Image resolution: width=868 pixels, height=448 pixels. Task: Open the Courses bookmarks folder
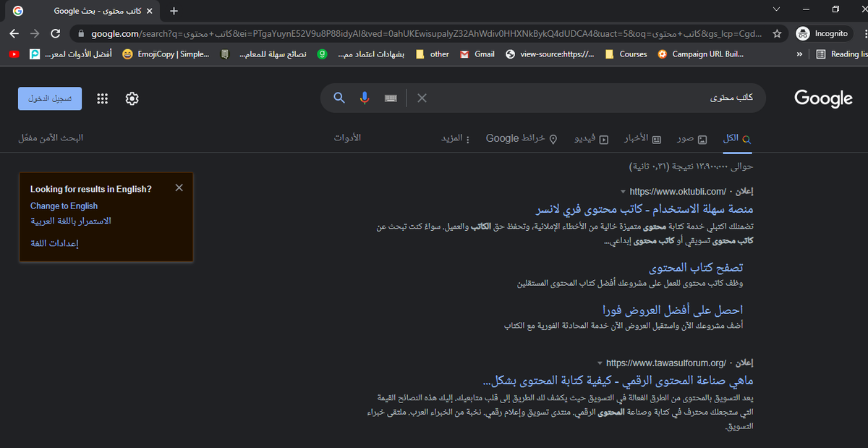(626, 54)
